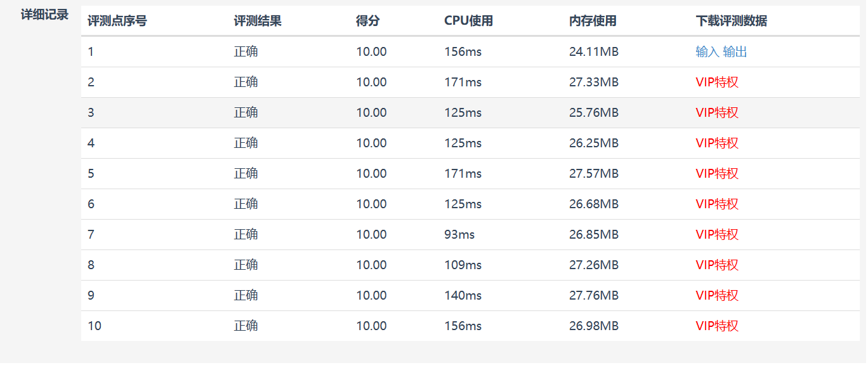Select the 27.33MB memory value
This screenshot has width=868, height=372.
tap(594, 83)
